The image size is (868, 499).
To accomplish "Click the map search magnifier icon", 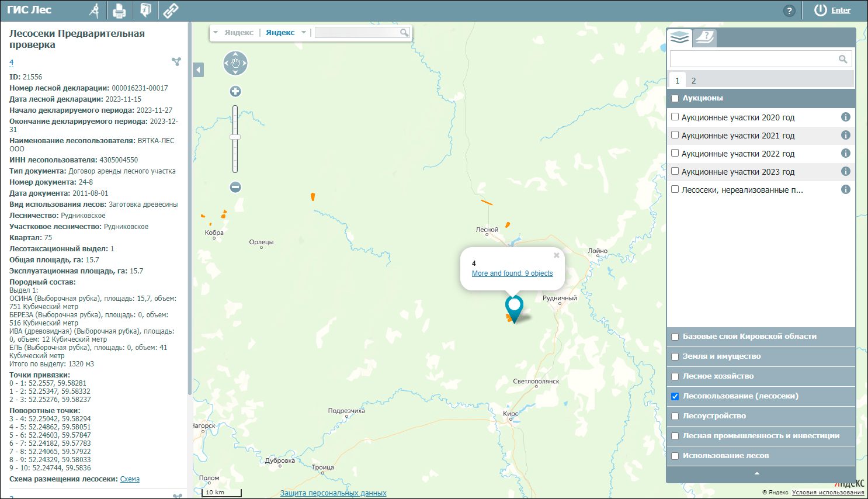I will click(x=404, y=33).
